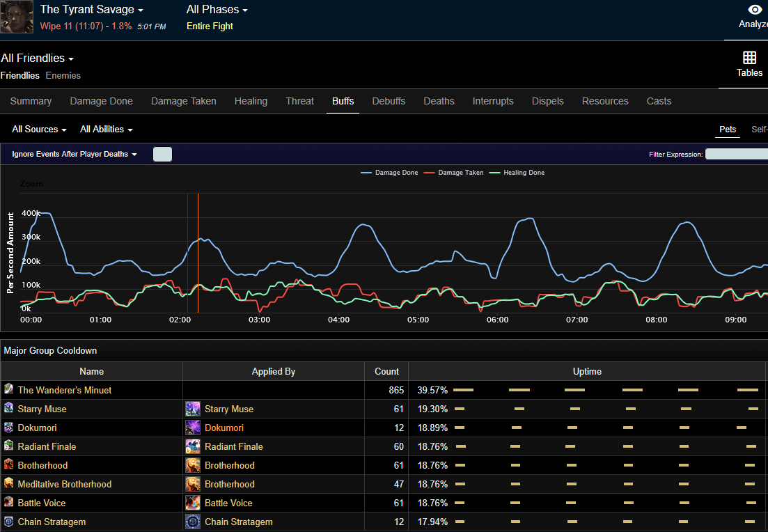Click Applied By icon in Brotherhood row
Screen dimensions: 768x532
click(x=193, y=465)
